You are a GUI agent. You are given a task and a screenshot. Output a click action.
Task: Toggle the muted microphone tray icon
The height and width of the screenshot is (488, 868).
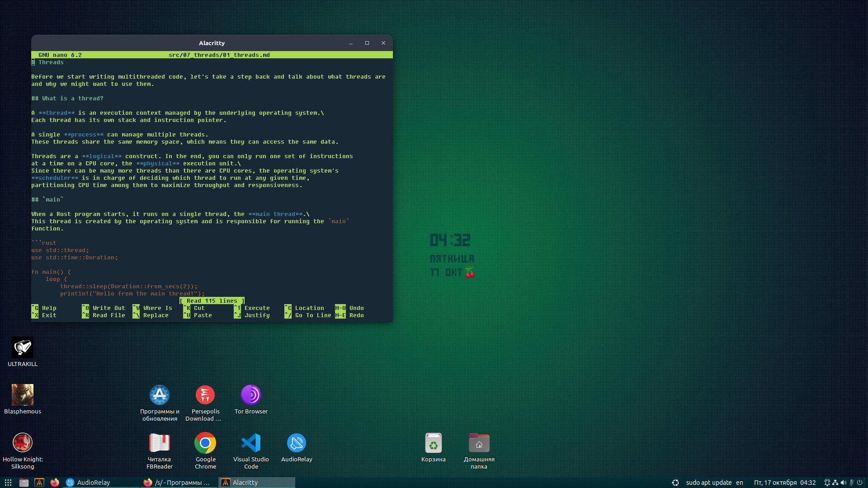[851, 483]
